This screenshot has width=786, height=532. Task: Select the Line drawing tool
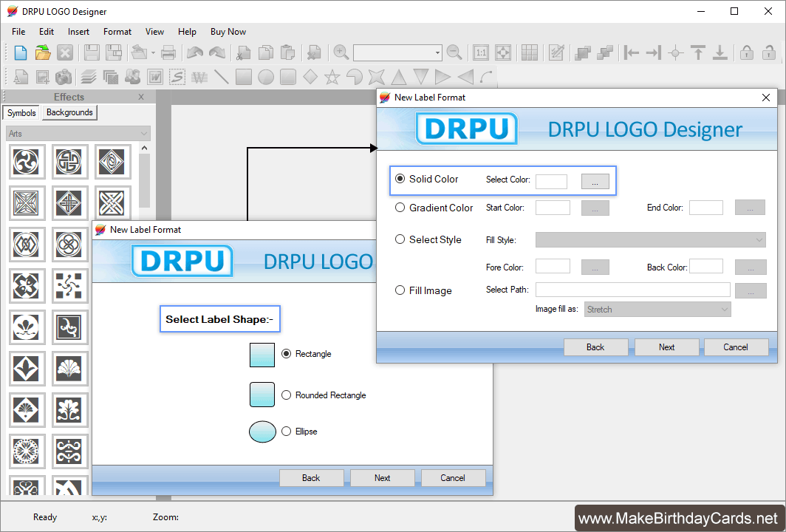222,77
